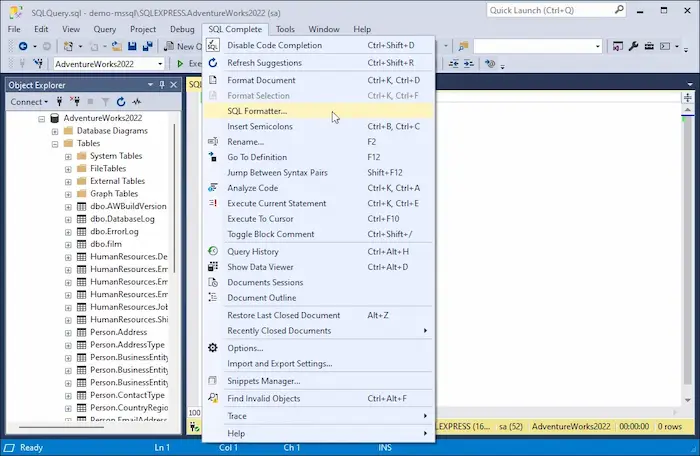Image resolution: width=700 pixels, height=456 pixels.
Task: Select Analyze Code menu item
Action: pos(319,188)
